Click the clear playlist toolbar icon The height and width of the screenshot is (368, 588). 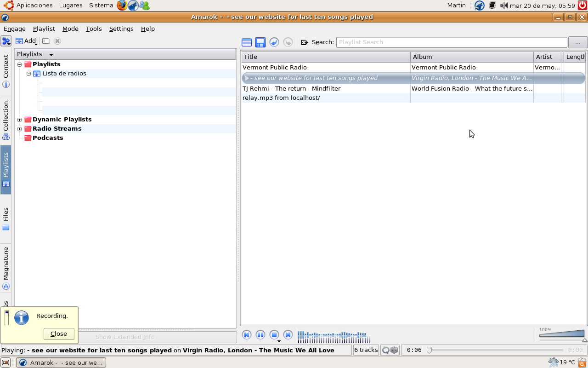[x=247, y=42]
